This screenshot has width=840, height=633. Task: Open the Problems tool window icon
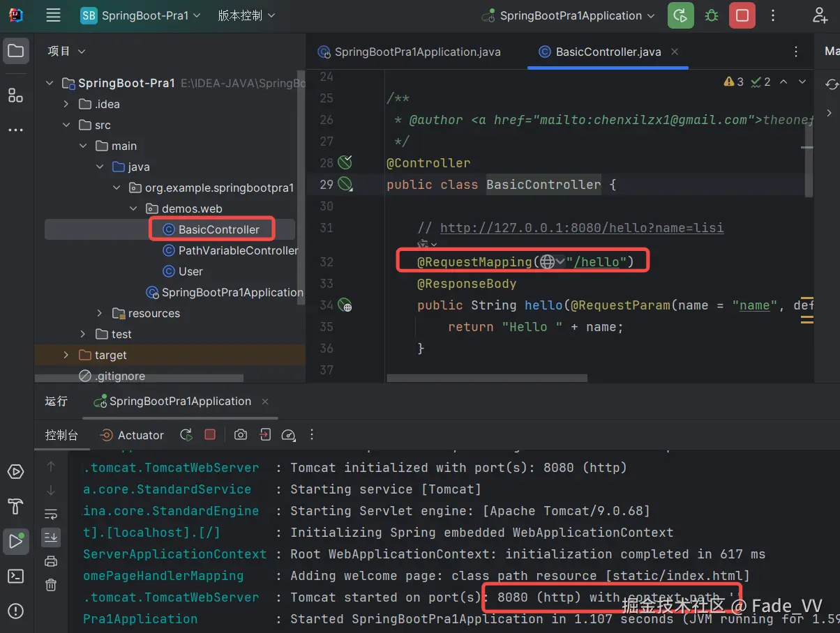15,611
